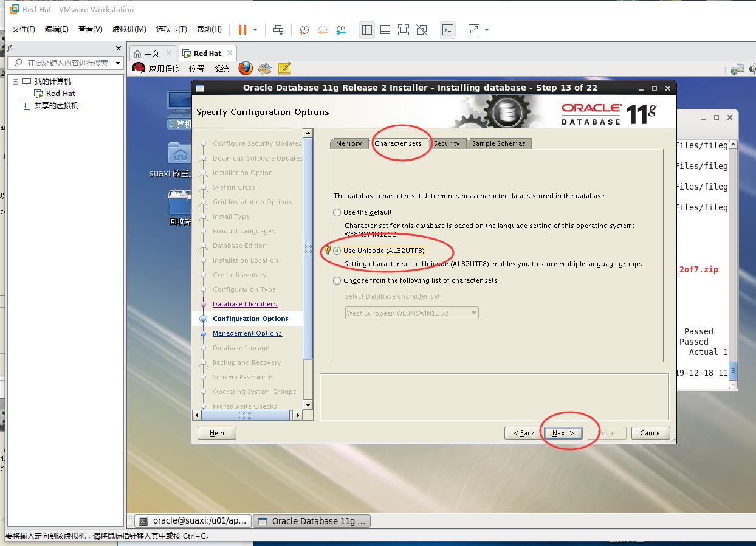Click the Back button
The width and height of the screenshot is (756, 546).
pos(524,433)
